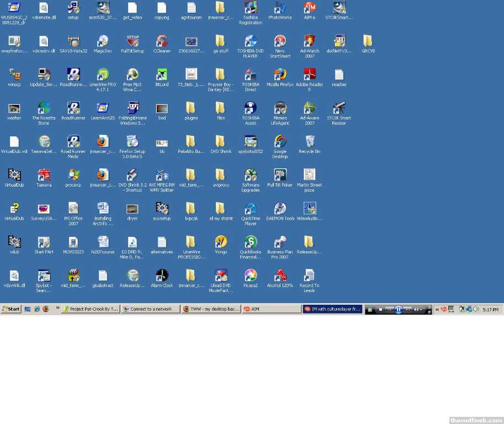504x424 pixels.
Task: Open DAEMON Tools shortcut
Action: [280, 209]
